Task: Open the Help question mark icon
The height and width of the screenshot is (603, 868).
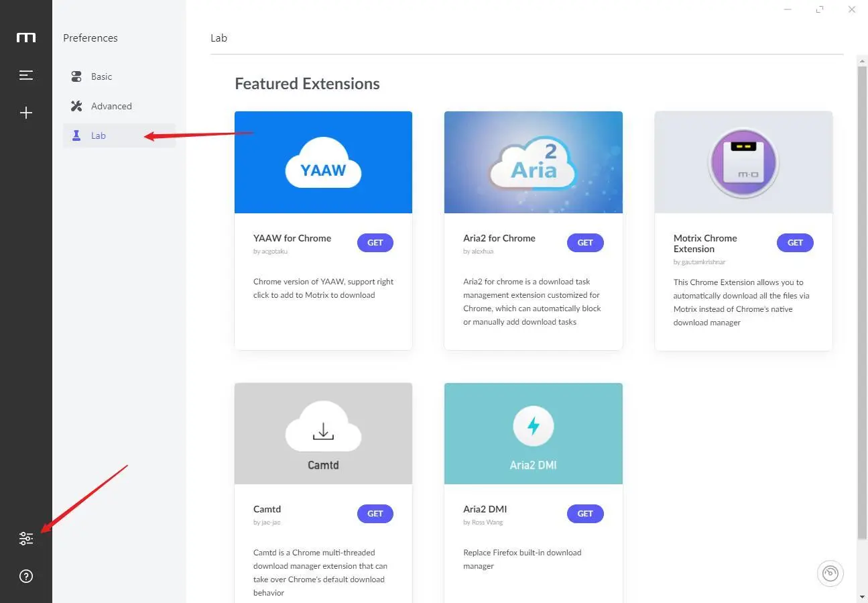Action: click(26, 576)
